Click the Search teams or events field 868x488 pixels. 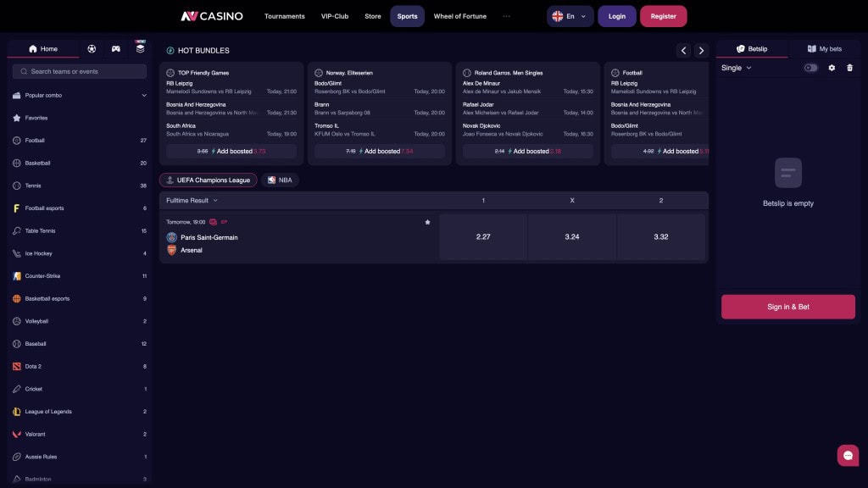click(80, 71)
